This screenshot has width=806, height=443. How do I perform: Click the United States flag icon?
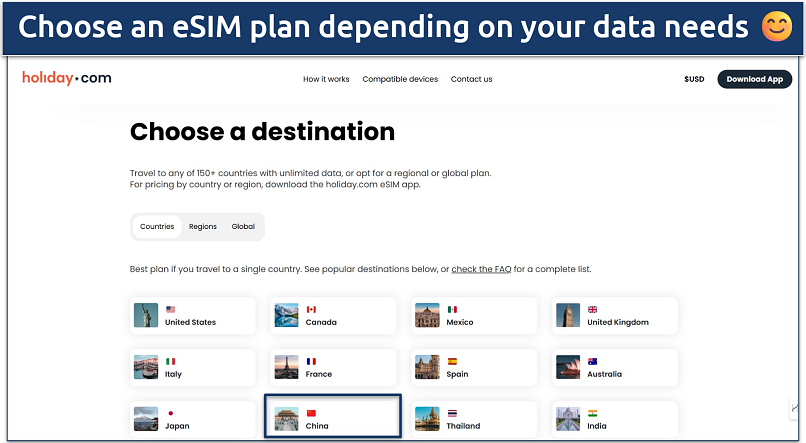[170, 310]
